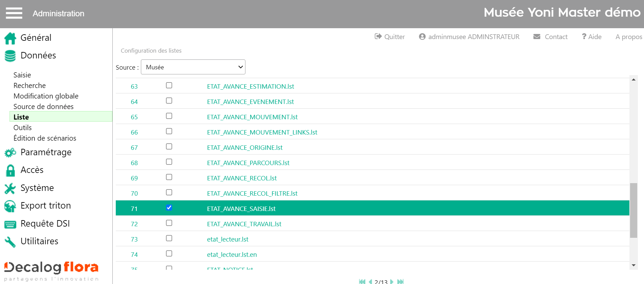
Task: Select Recherche in the Données submenu
Action: [x=30, y=86]
